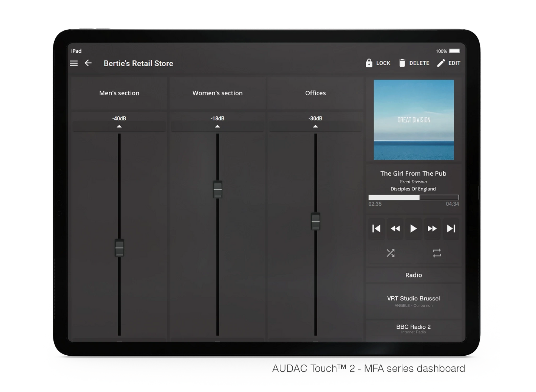
Task: Skip to the next track
Action: 451,229
